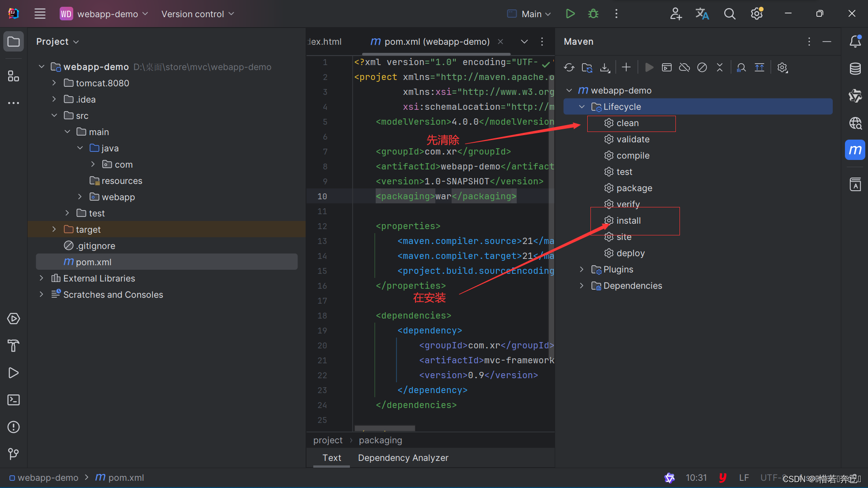868x488 pixels.
Task: Open the Version control menu
Action: [198, 14]
